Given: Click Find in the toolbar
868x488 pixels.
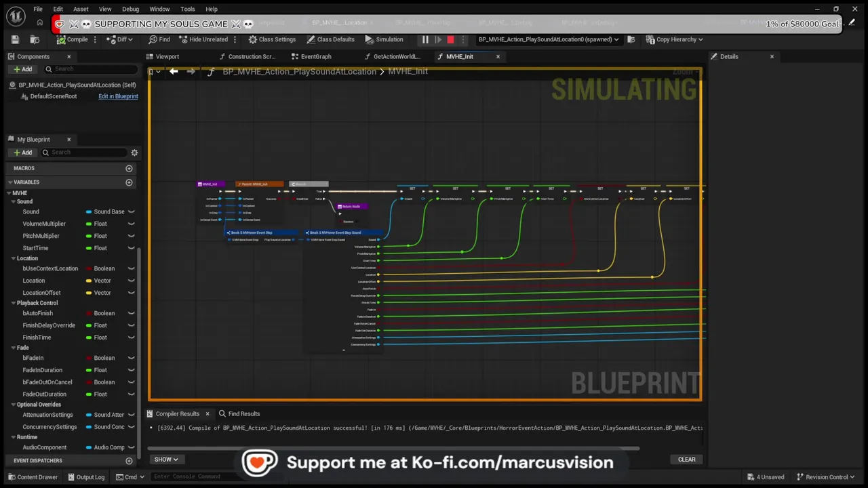Looking at the screenshot, I should [x=159, y=39].
